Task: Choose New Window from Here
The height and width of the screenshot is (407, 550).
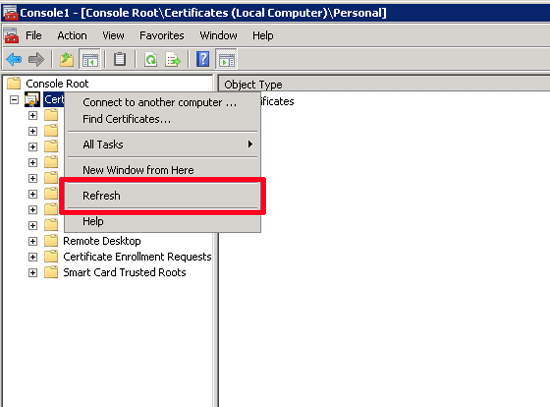Action: [x=162, y=170]
